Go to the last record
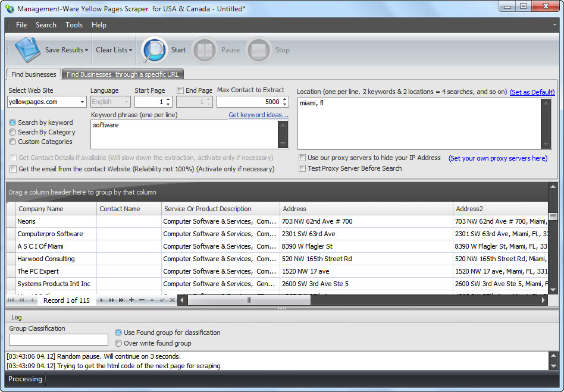 [x=121, y=300]
